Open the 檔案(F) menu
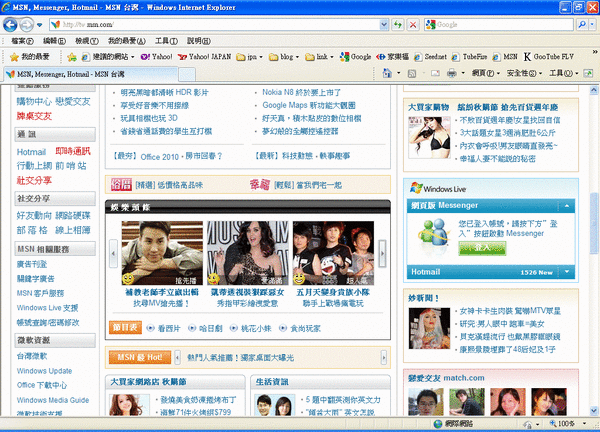The image size is (600, 432). point(22,41)
